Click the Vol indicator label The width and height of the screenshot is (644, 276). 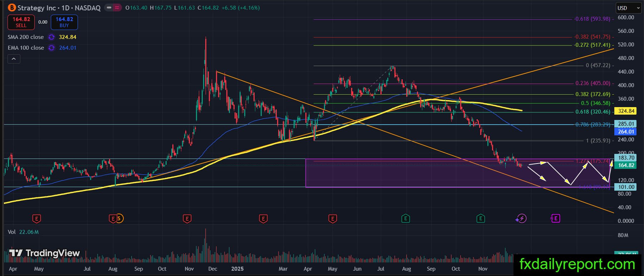pyautogui.click(x=12, y=232)
